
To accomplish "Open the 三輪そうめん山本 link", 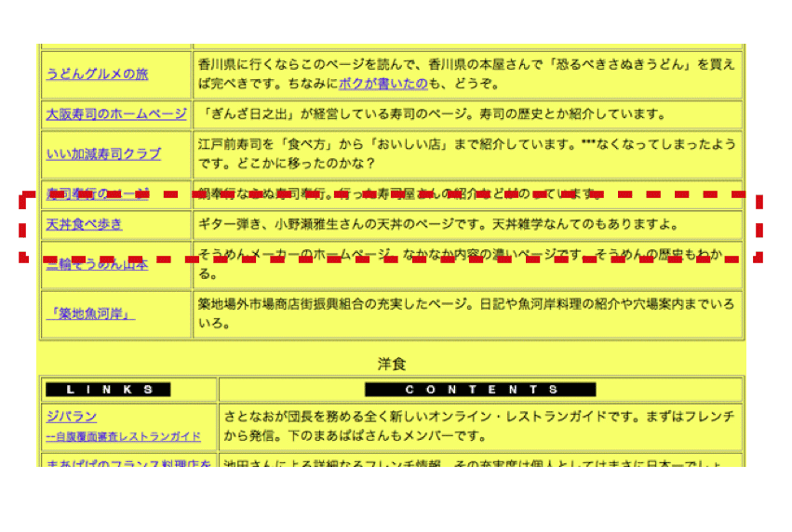I will (x=97, y=264).
